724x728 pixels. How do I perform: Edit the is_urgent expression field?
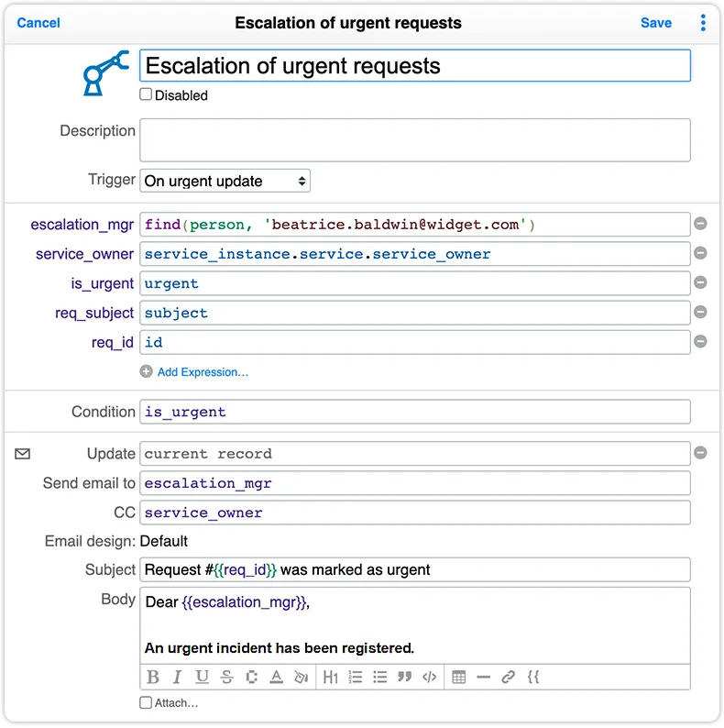415,283
